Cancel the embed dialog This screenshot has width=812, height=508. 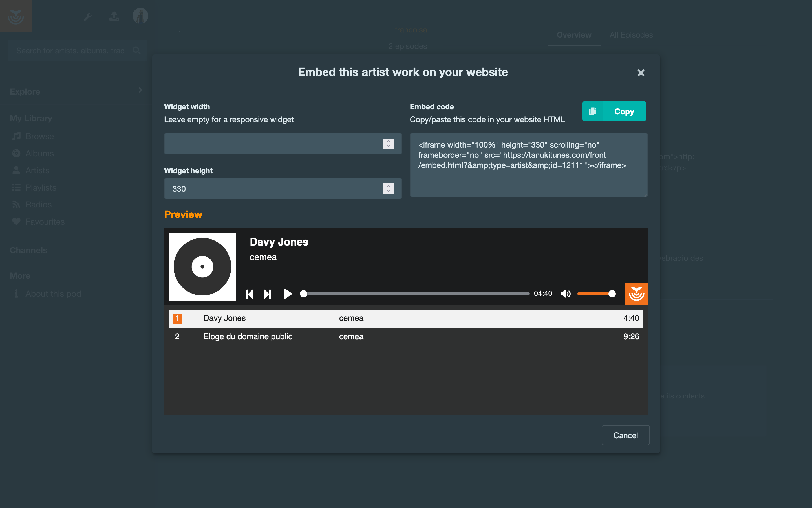click(x=625, y=435)
